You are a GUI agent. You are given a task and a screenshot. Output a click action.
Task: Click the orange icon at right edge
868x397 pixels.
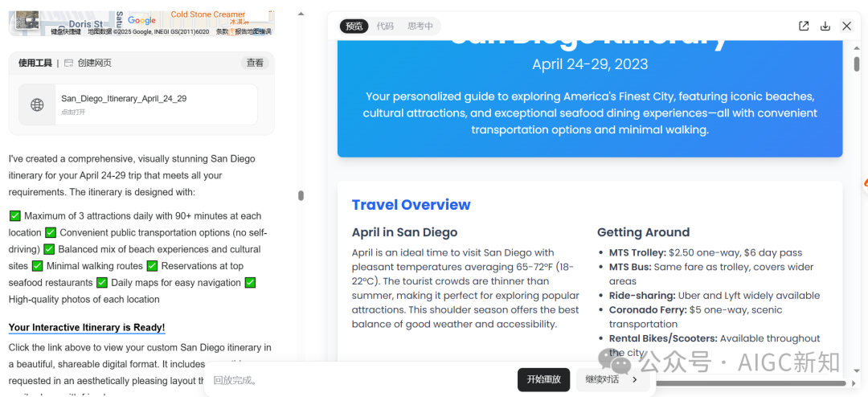(864, 186)
